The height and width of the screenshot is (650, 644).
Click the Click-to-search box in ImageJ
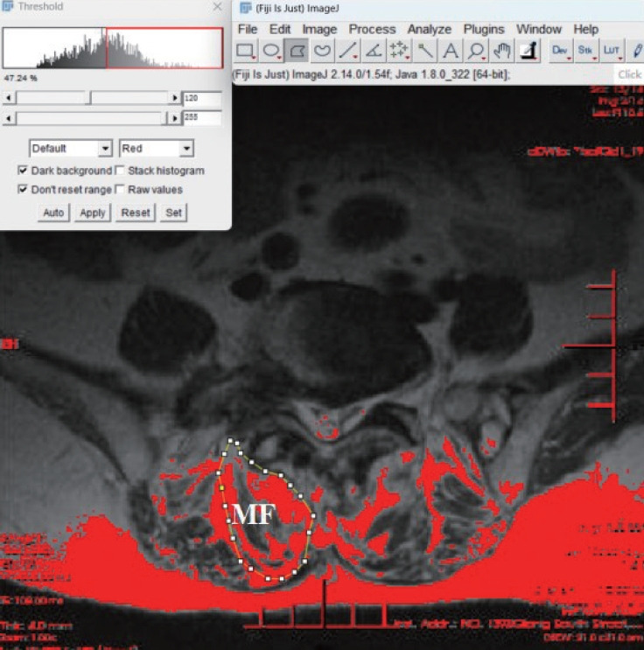(628, 74)
